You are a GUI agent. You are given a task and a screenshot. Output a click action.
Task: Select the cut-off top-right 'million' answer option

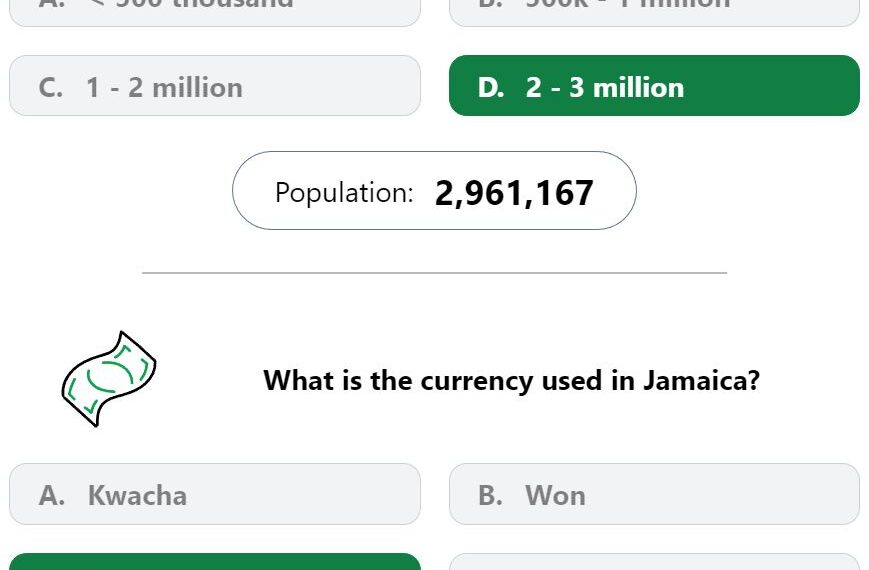tap(654, 13)
